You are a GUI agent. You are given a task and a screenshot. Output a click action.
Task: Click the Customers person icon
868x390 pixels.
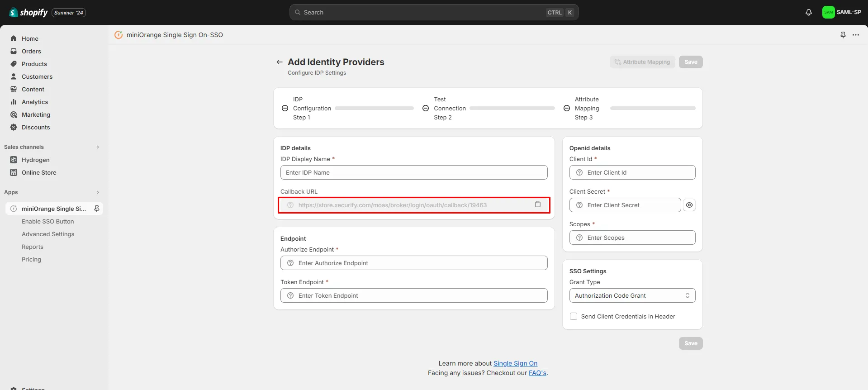click(14, 76)
